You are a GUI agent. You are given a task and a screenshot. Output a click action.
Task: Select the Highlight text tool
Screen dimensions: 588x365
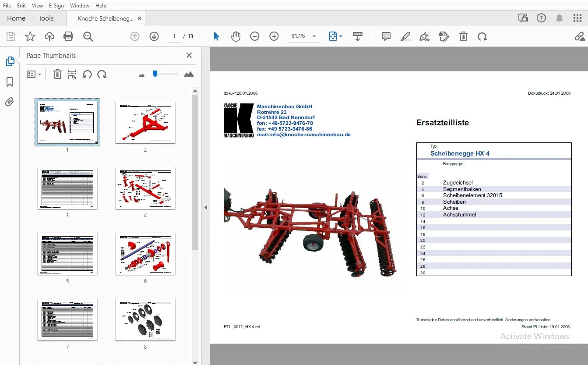click(405, 36)
